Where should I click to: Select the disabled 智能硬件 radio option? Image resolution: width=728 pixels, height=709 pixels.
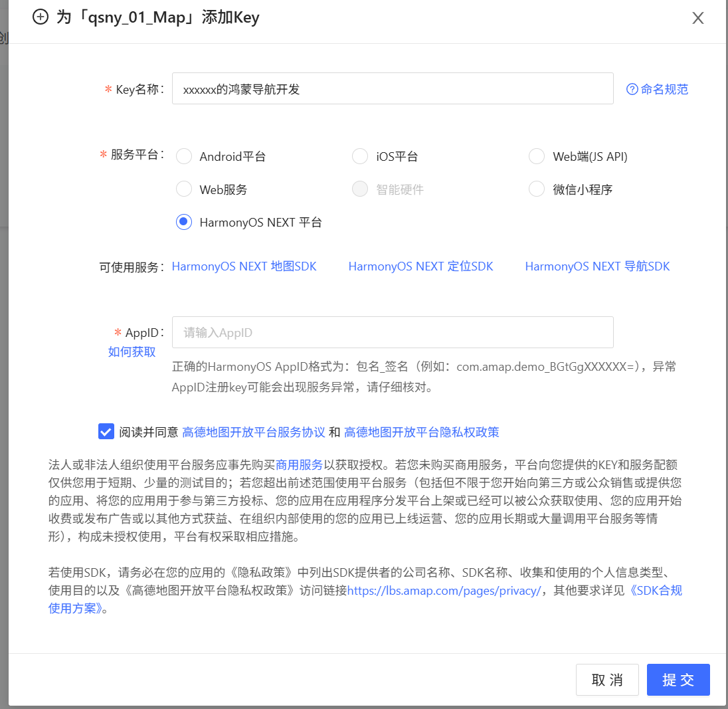coord(360,189)
